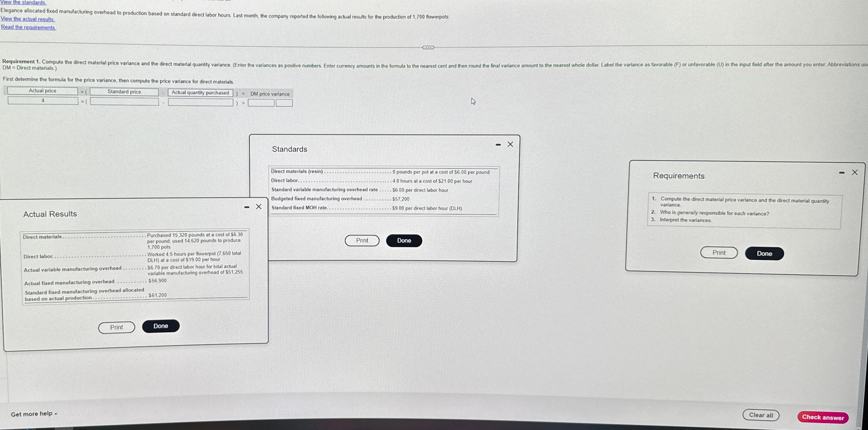Click Print in the Actual Results dialog

117,326
